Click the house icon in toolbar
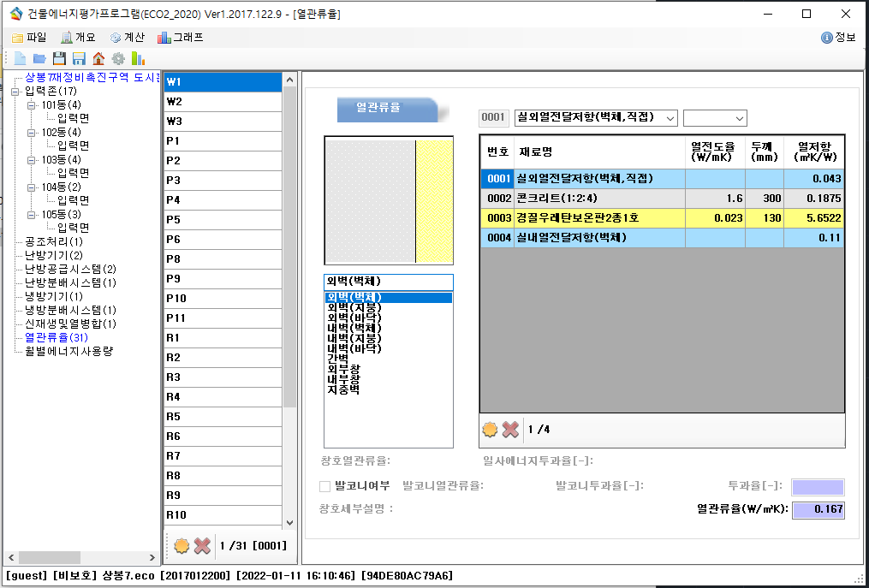869x588 pixels. [98, 58]
